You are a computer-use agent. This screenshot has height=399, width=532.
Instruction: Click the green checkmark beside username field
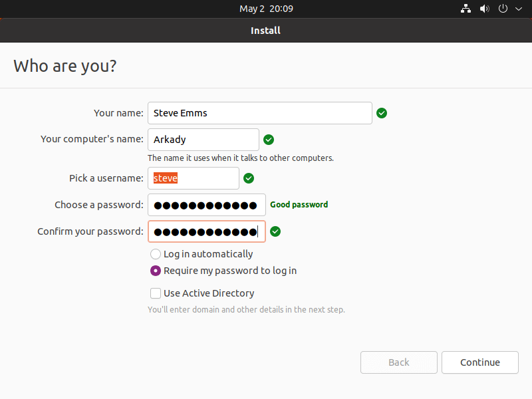249,178
